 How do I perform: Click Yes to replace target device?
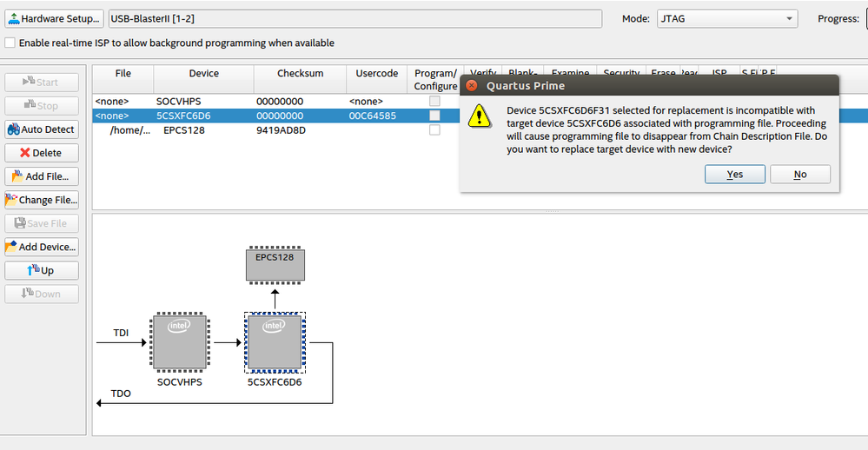(734, 175)
